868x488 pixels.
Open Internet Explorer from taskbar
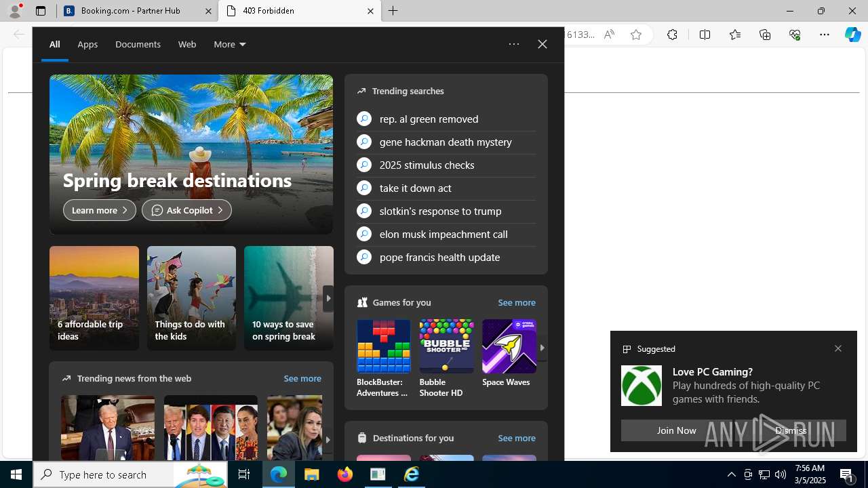coord(412,474)
